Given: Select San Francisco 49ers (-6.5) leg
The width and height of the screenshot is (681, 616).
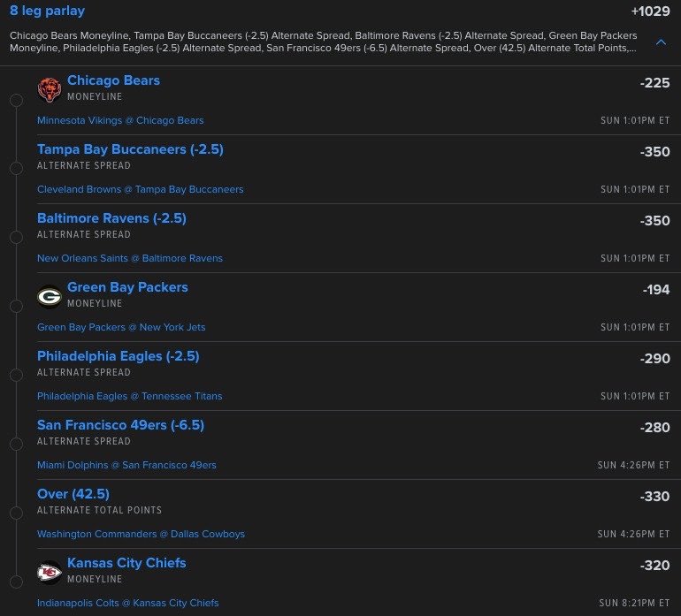Looking at the screenshot, I should (121, 425).
